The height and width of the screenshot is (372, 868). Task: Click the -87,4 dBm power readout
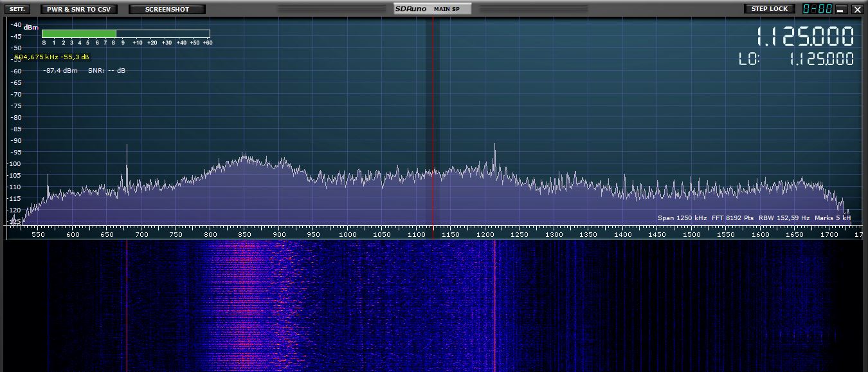pyautogui.click(x=60, y=70)
